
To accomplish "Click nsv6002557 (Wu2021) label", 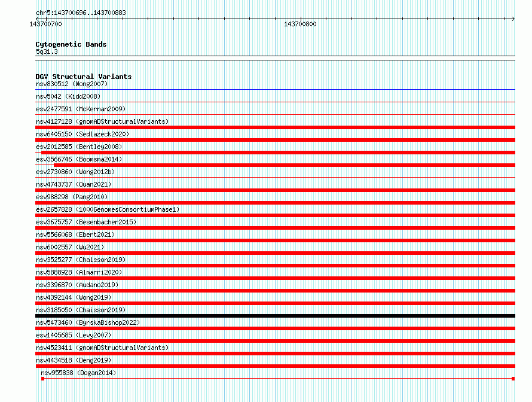I will [70, 247].
